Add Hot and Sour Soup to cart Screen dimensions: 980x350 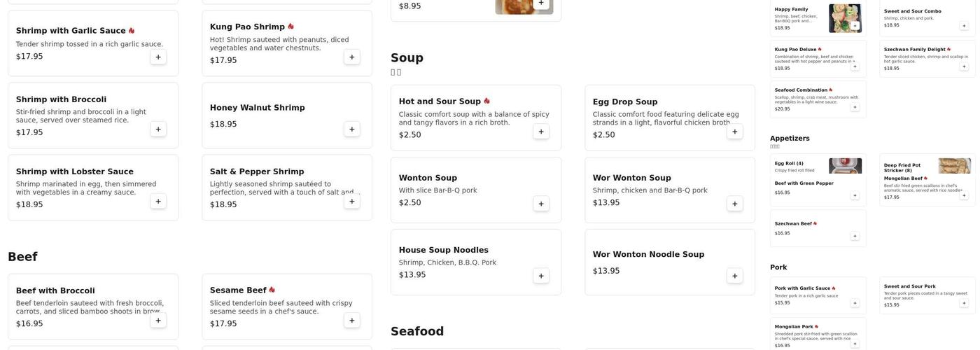coord(541,132)
